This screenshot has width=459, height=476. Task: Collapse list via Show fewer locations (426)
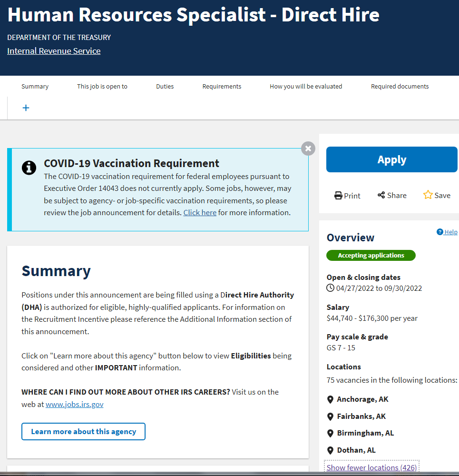click(371, 467)
